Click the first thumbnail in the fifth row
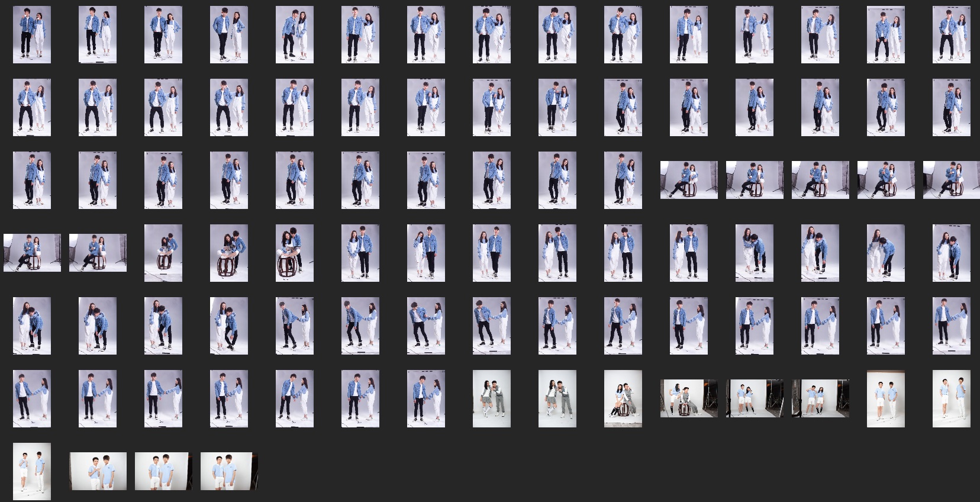The height and width of the screenshot is (502, 980). click(32, 326)
